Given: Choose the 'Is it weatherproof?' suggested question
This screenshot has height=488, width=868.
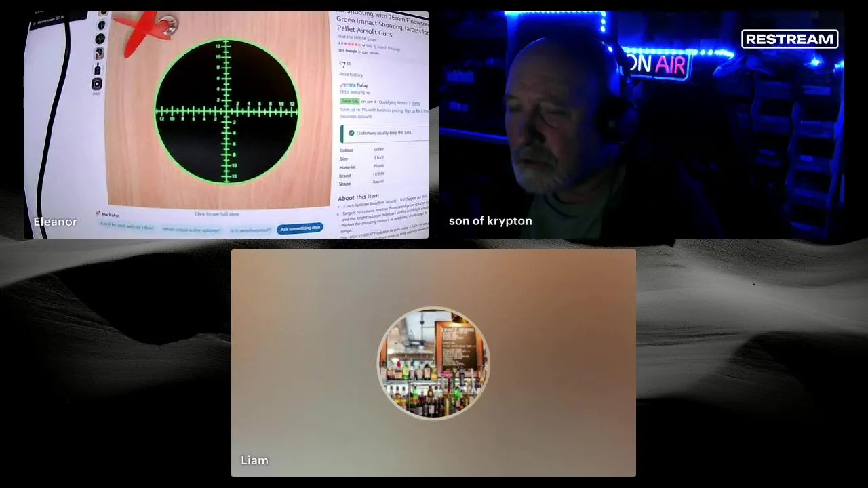Looking at the screenshot, I should click(251, 230).
